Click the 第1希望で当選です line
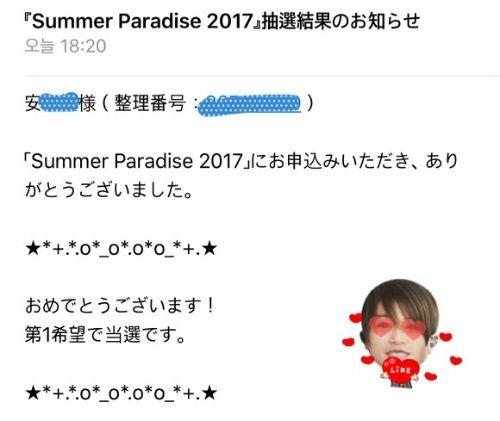Screen dimensions: 500x421 tap(105, 335)
